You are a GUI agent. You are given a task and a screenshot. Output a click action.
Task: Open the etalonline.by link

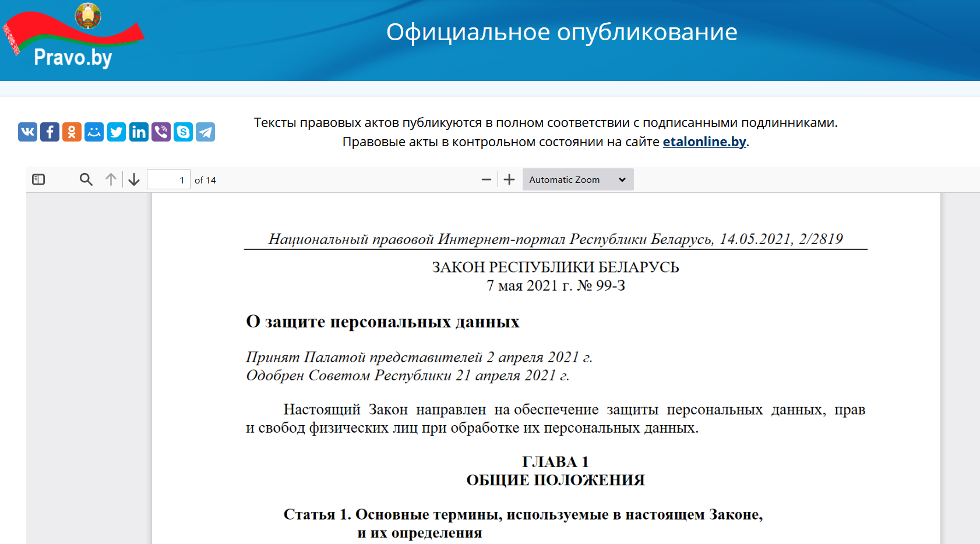pos(704,142)
